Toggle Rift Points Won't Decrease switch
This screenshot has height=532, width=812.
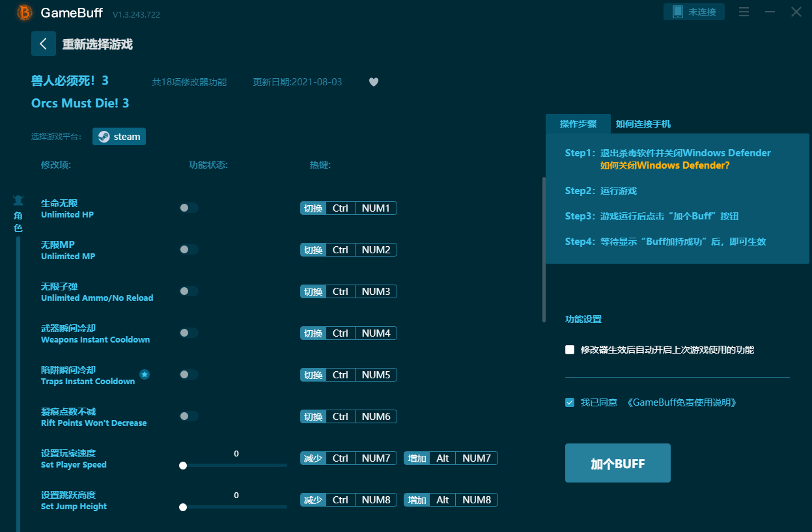point(189,416)
